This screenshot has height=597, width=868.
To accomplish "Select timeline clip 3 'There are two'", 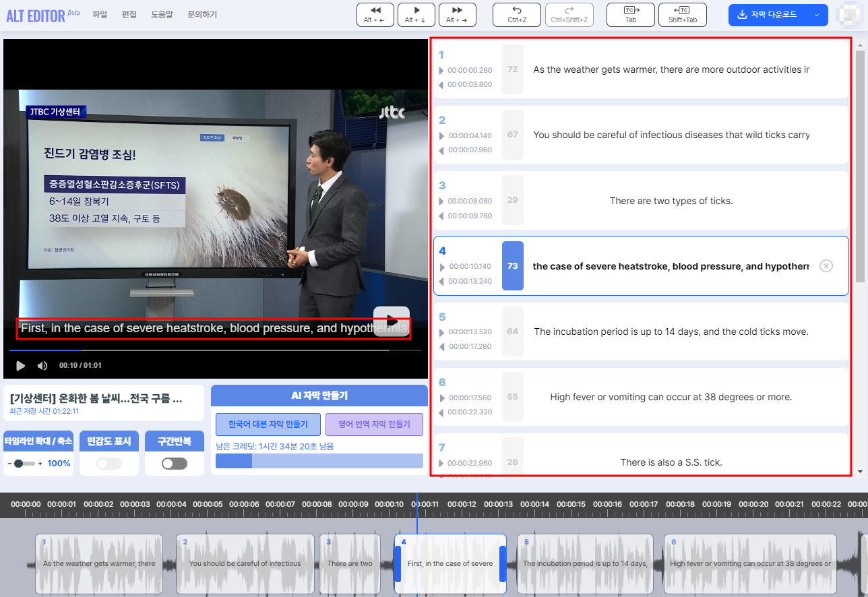I will [350, 564].
